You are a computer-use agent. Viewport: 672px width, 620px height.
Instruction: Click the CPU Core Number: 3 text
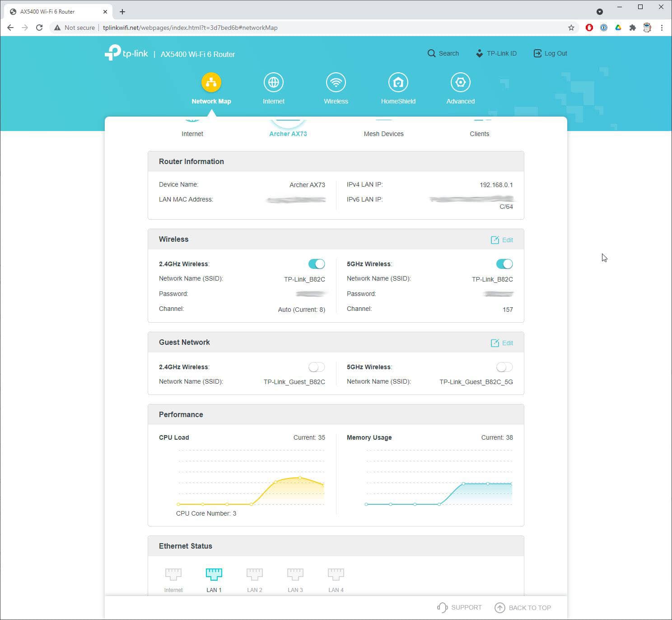[x=206, y=513]
